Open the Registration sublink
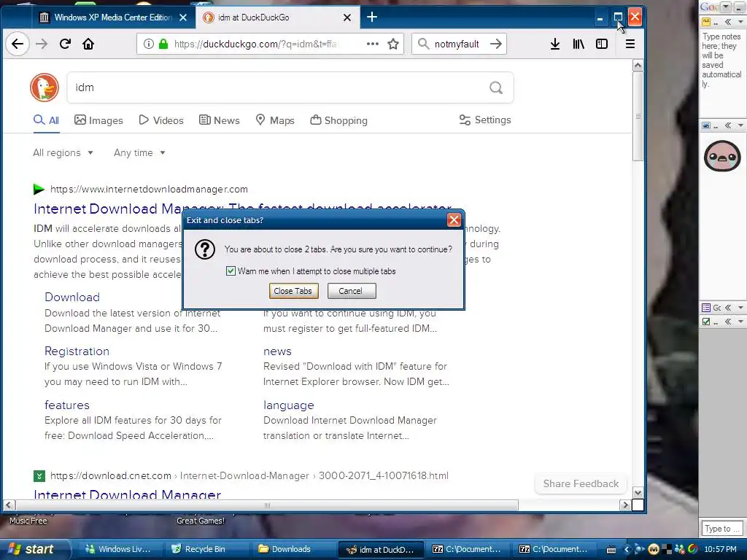 tap(77, 351)
